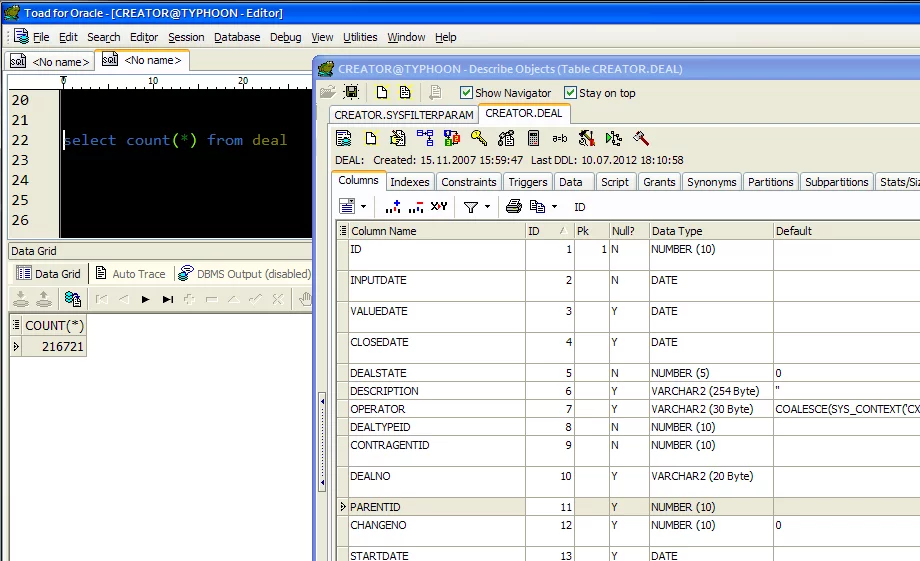Jump to last record in Data Grid

coord(168,299)
